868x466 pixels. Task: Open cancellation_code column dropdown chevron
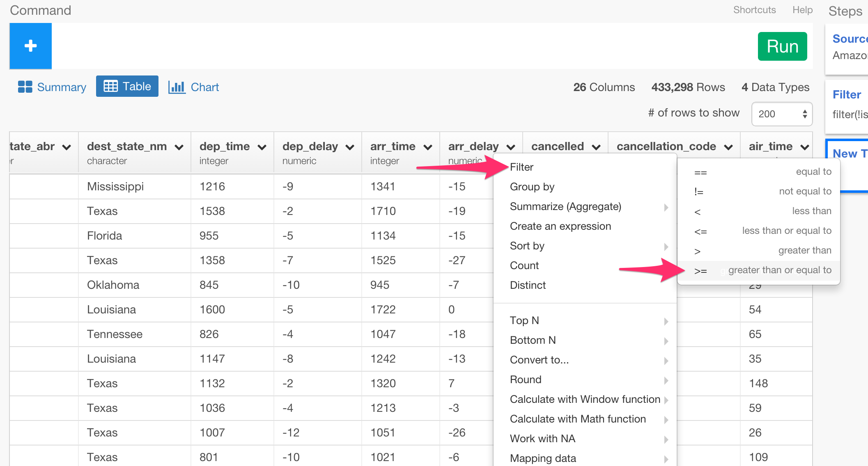click(x=728, y=147)
